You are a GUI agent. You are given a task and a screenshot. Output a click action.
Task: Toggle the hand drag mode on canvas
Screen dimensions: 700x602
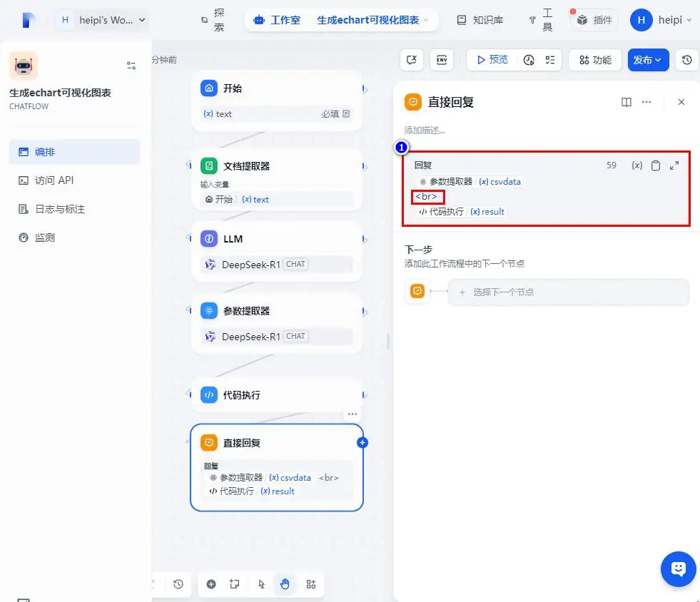285,583
